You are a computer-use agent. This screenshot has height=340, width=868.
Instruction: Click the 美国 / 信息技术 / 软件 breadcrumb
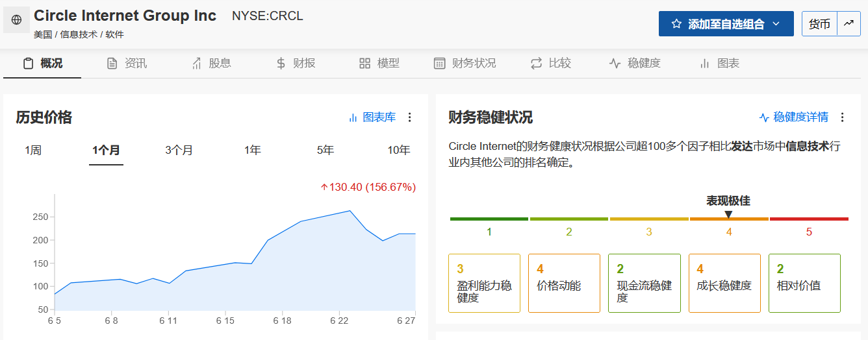point(79,34)
